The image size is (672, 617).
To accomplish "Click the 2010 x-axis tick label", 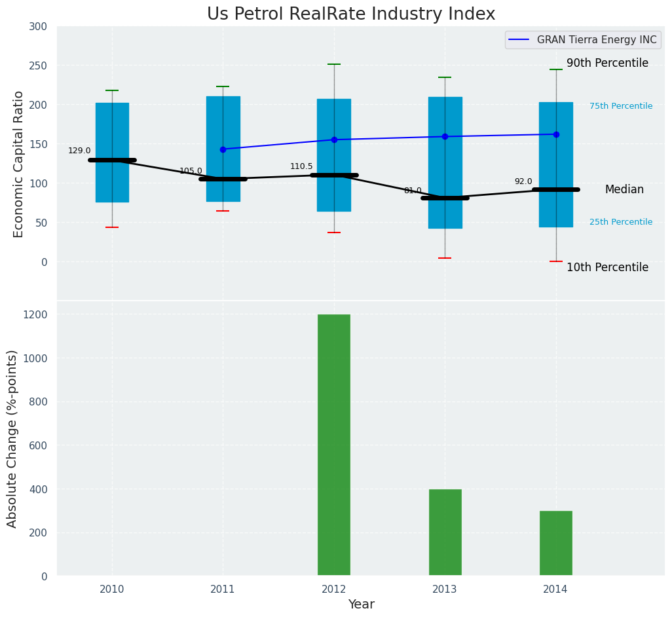I will pyautogui.click(x=112, y=589).
